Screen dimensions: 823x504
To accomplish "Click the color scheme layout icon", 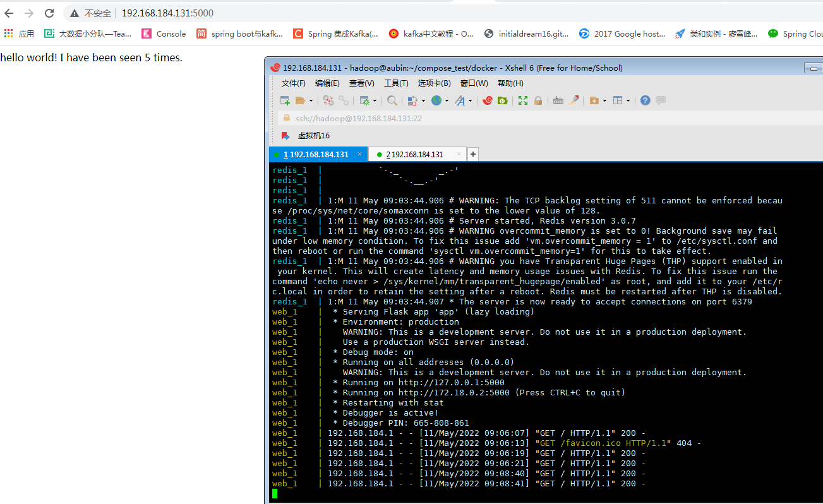I will click(x=412, y=100).
